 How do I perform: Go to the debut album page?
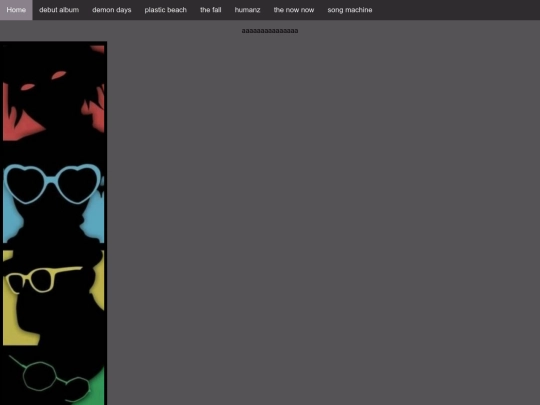pos(59,10)
